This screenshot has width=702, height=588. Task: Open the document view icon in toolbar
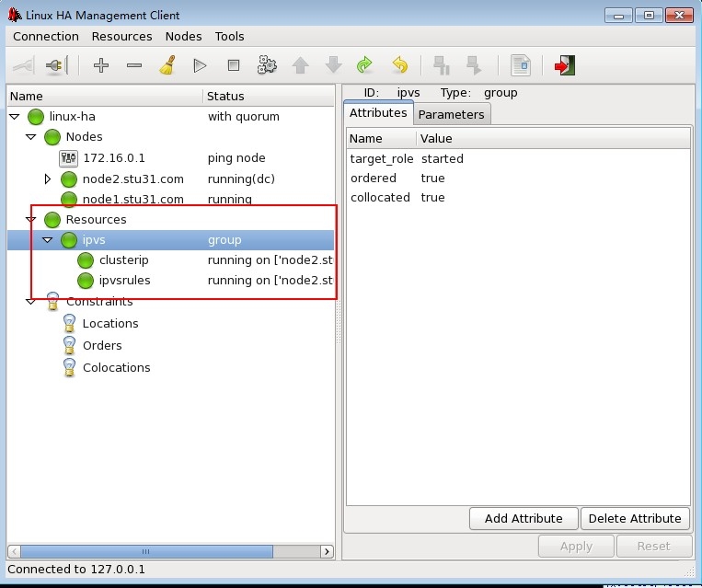[x=521, y=65]
